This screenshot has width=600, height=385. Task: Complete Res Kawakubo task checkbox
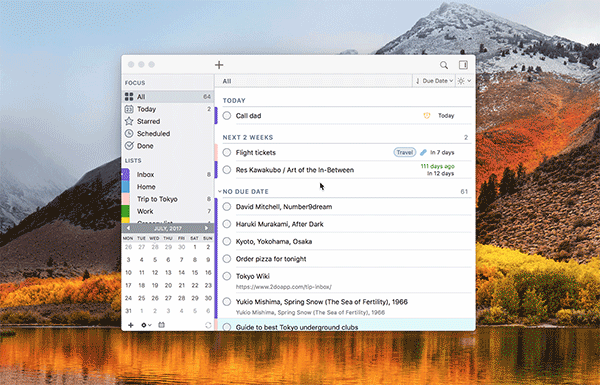227,170
